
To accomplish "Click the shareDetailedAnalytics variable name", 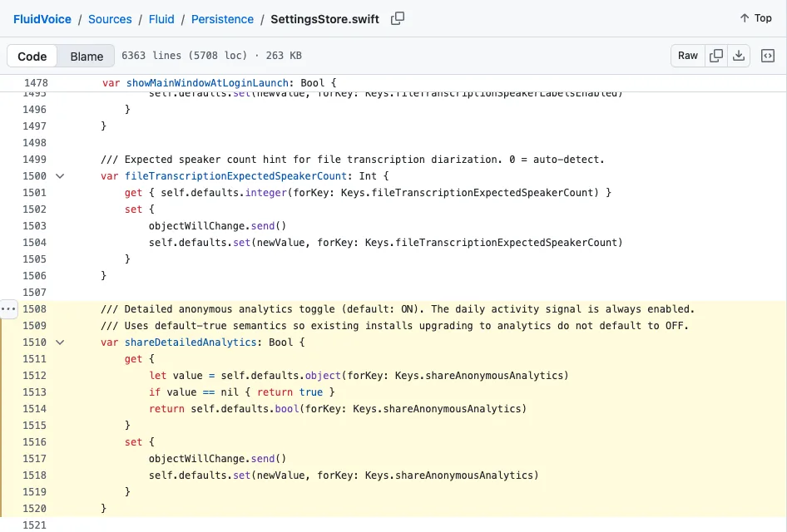I will click(191, 342).
